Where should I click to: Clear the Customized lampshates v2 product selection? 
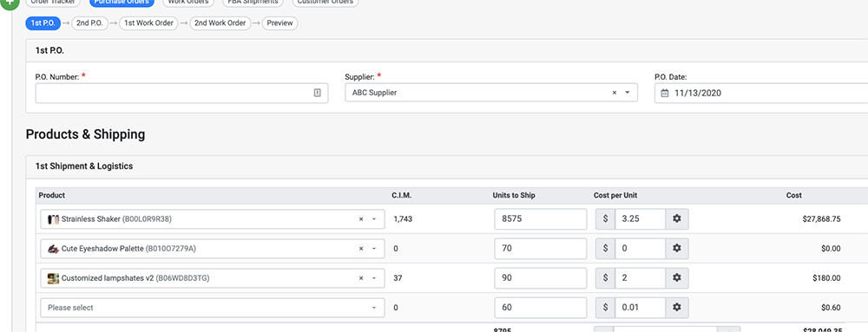(x=361, y=278)
